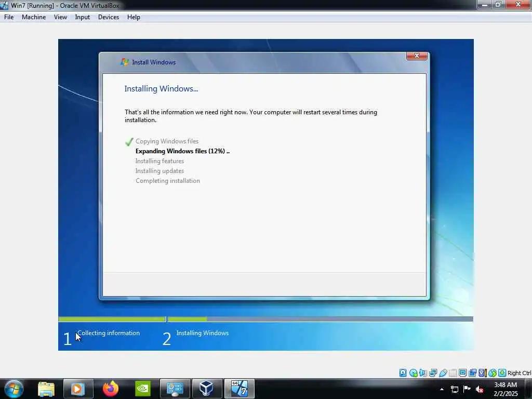The image size is (532, 399).
Task: Click the Installing Windows... heading
Action: coord(161,88)
